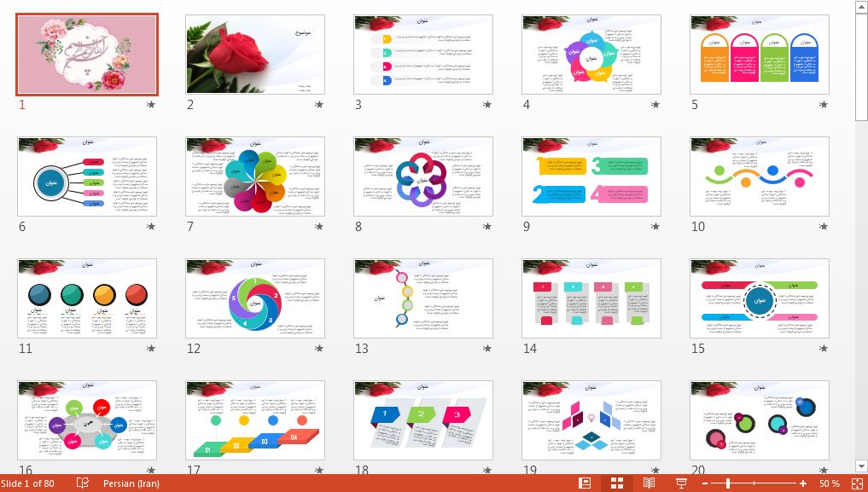Open Reading View
Viewport: 868px width, 492px height.
[x=649, y=483]
